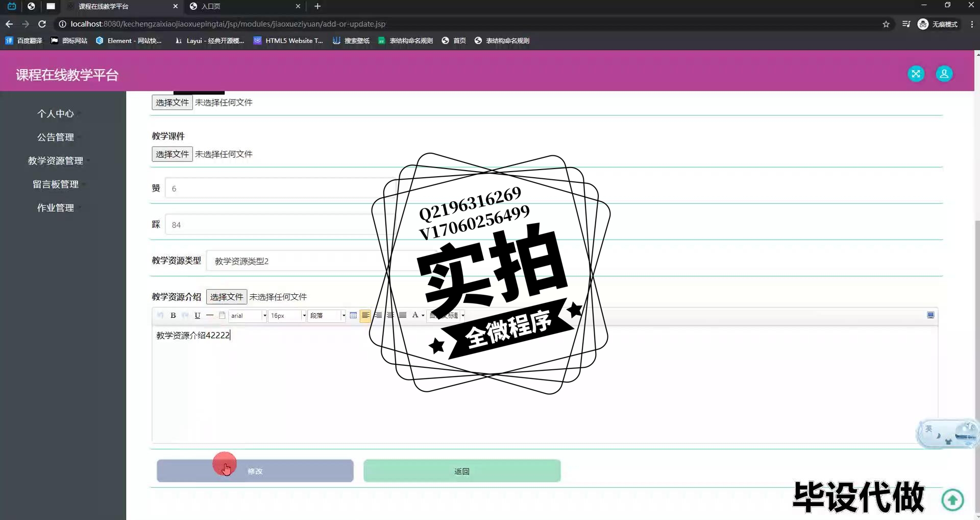
Task: Open HTML5 Website T... bookmark
Action: [288, 40]
